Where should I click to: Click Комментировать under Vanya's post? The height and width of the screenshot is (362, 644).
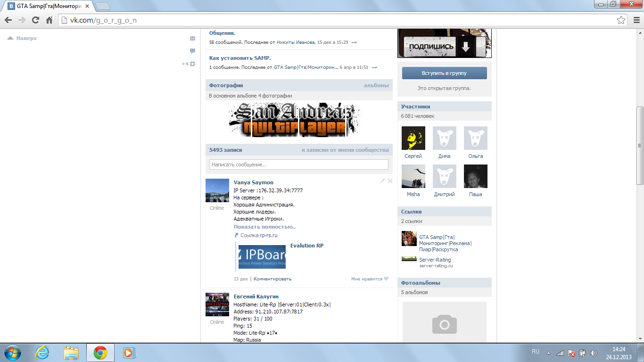(x=272, y=279)
